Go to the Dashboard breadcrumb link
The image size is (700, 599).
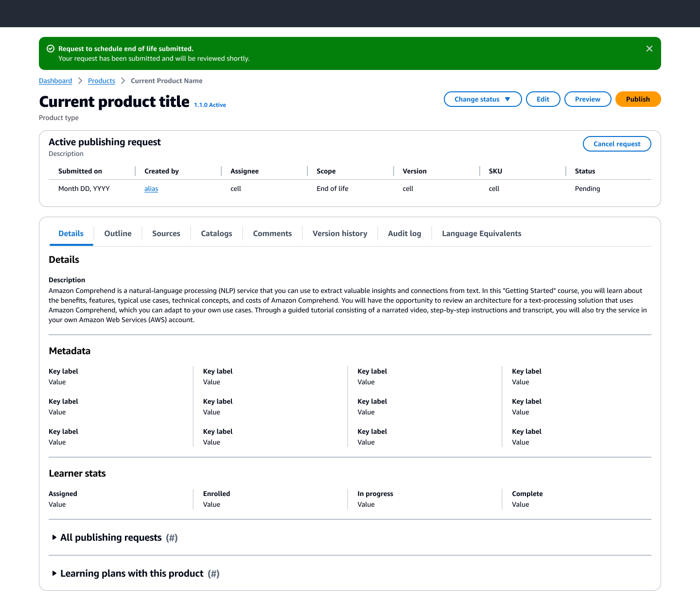(55, 81)
